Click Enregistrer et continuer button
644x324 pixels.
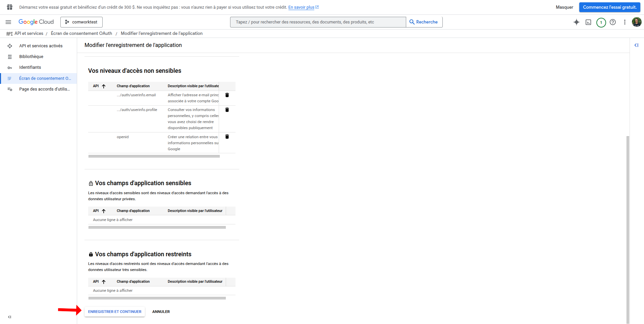point(115,312)
